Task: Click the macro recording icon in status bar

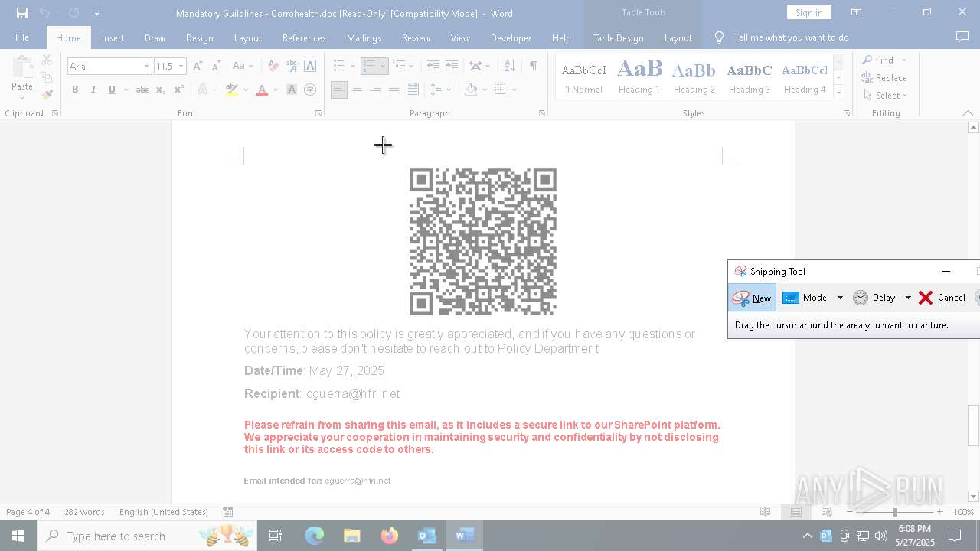Action: coord(227,512)
